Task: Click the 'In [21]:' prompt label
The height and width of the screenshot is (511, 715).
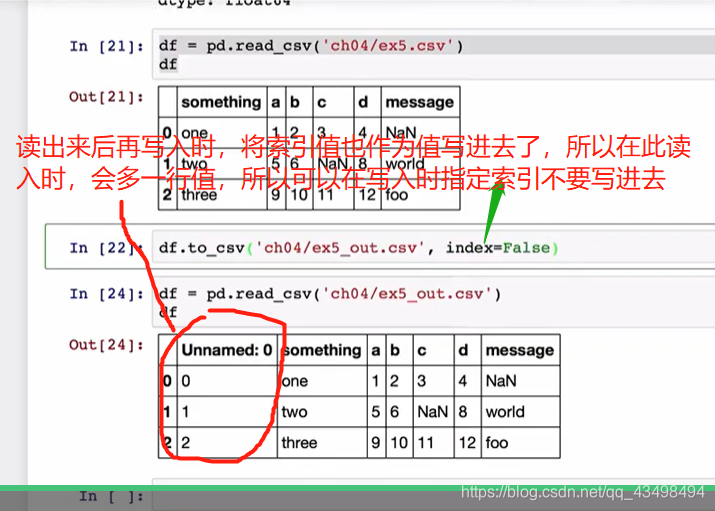Action: tap(106, 46)
